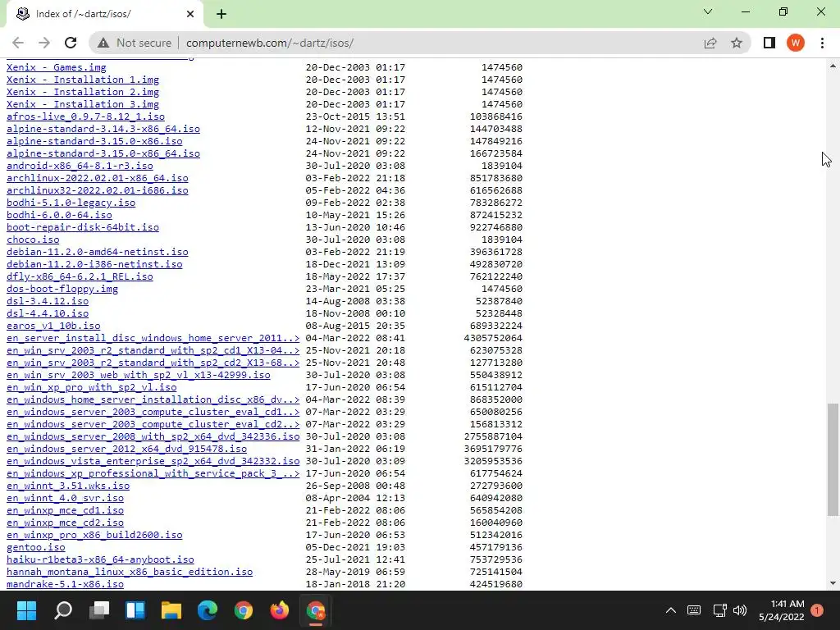840x630 pixels.
Task: Select the Index of /~dartz/isos/ tab
Action: [x=104, y=15]
